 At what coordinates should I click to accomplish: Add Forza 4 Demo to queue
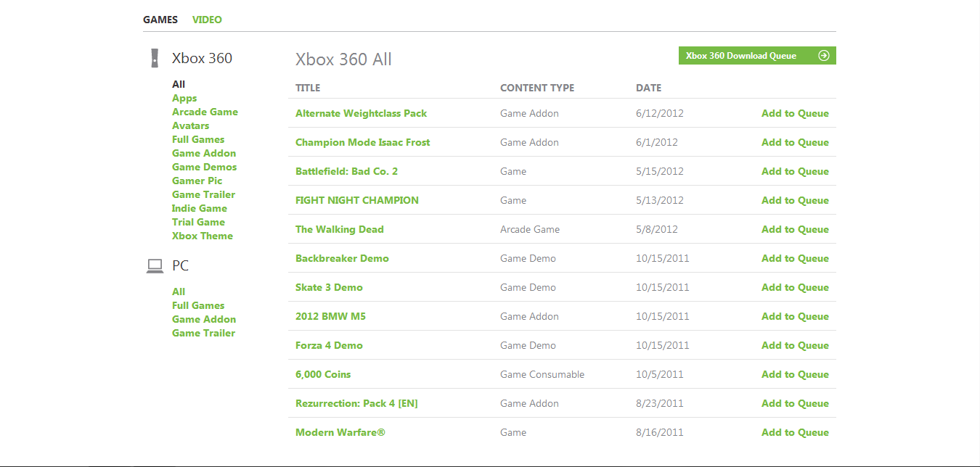click(795, 345)
